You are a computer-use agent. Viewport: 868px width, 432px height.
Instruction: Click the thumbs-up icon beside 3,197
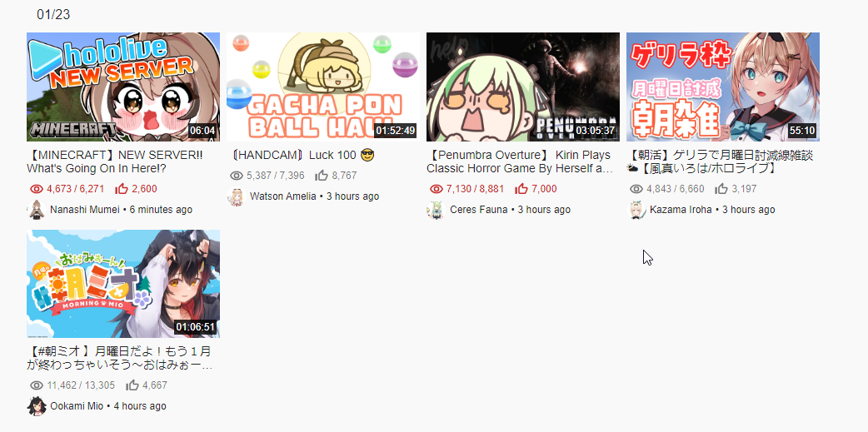721,189
